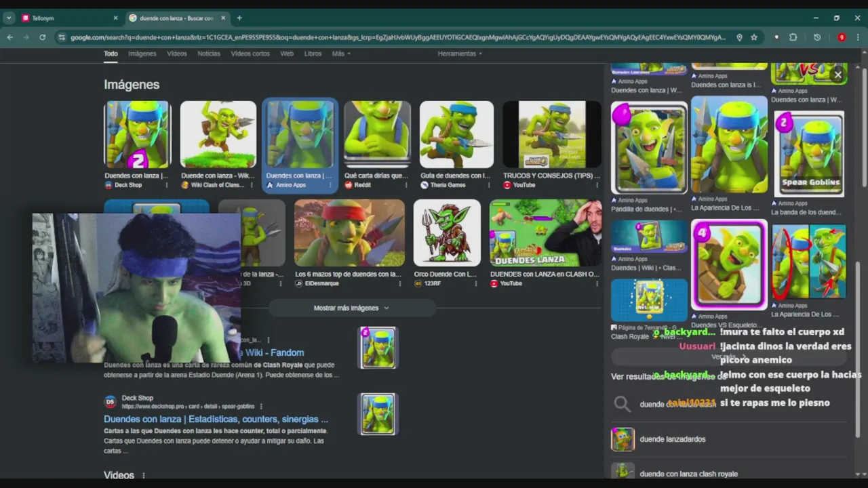Open Pandilla de duendes image in side panel
Screen dimensions: 868x488
pos(649,148)
